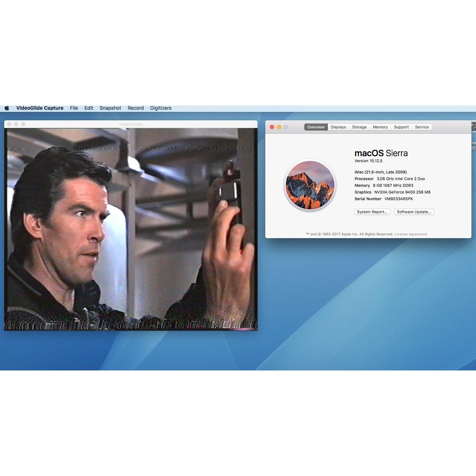Image resolution: width=476 pixels, height=476 pixels.
Task: Click the VideoGlide video preview
Action: 131,229
